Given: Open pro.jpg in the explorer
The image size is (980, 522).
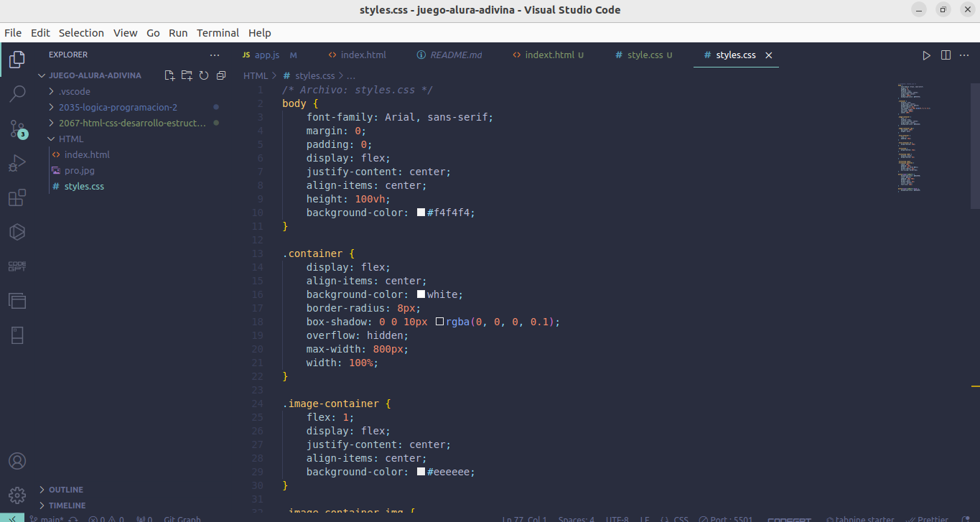Looking at the screenshot, I should coord(79,170).
